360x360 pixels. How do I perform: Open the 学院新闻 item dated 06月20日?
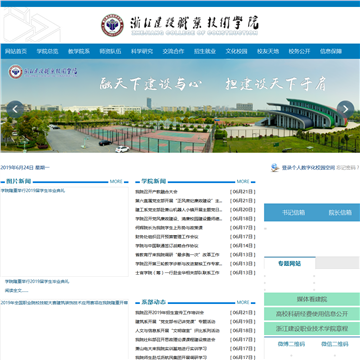(178, 210)
